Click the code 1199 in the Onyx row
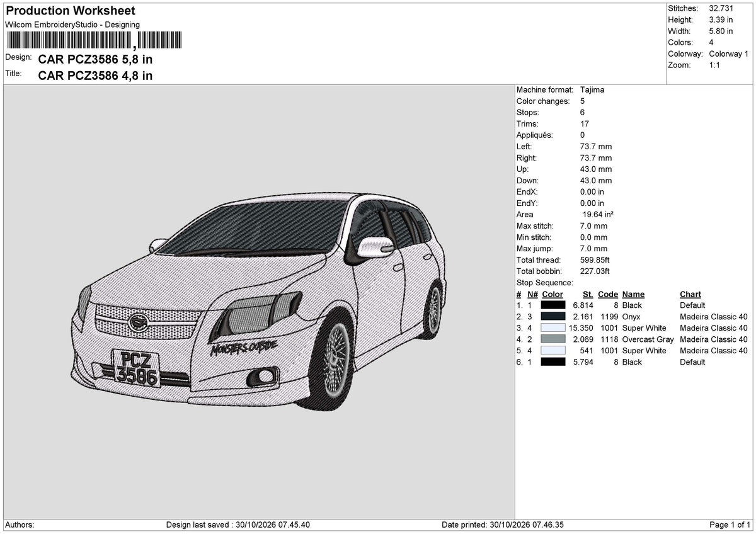The width and height of the screenshot is (756, 534). [608, 317]
